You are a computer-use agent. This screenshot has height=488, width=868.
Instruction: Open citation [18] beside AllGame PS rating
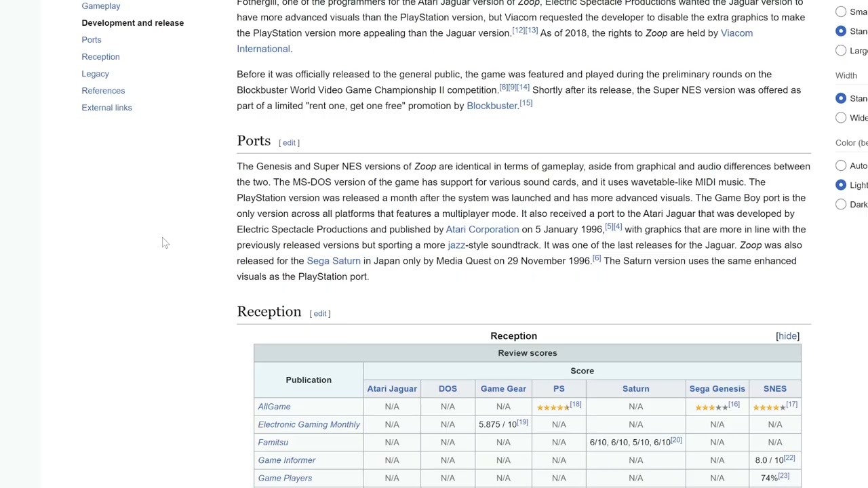tap(575, 405)
